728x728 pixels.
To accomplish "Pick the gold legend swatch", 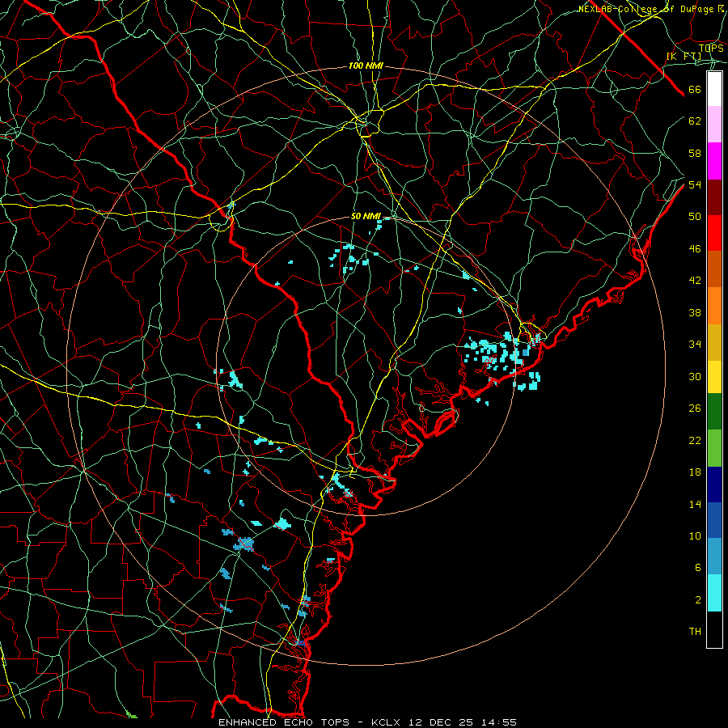I will click(714, 342).
